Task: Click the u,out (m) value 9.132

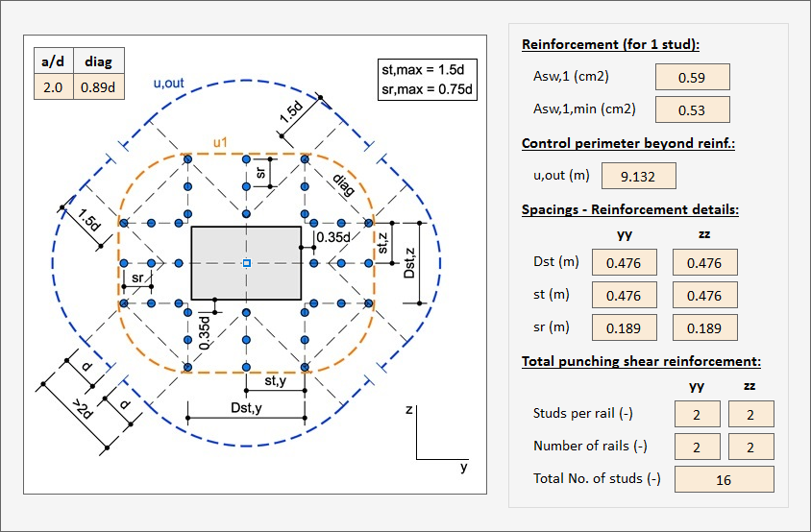Action: tap(638, 177)
